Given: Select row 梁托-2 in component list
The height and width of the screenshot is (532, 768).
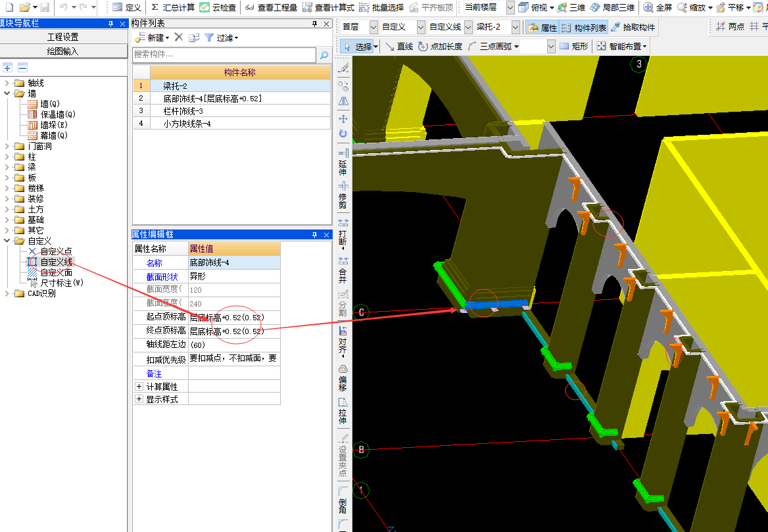Looking at the screenshot, I should (x=231, y=85).
